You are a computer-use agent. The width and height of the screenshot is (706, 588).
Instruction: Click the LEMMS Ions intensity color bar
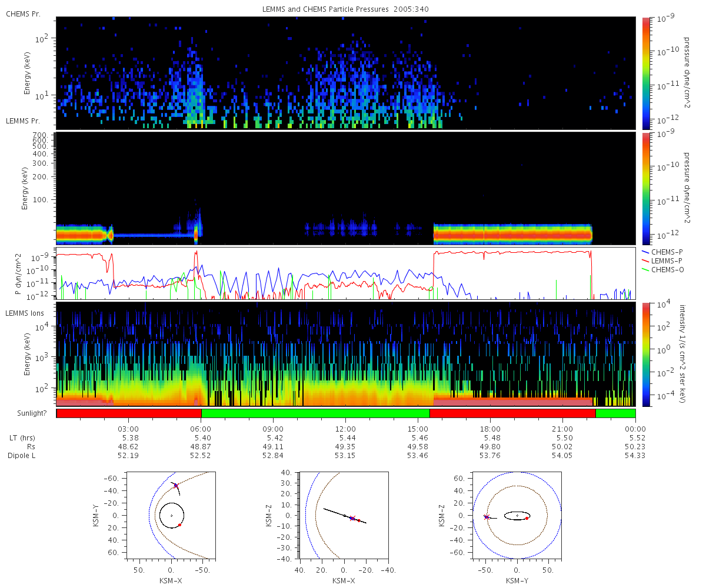click(645, 354)
